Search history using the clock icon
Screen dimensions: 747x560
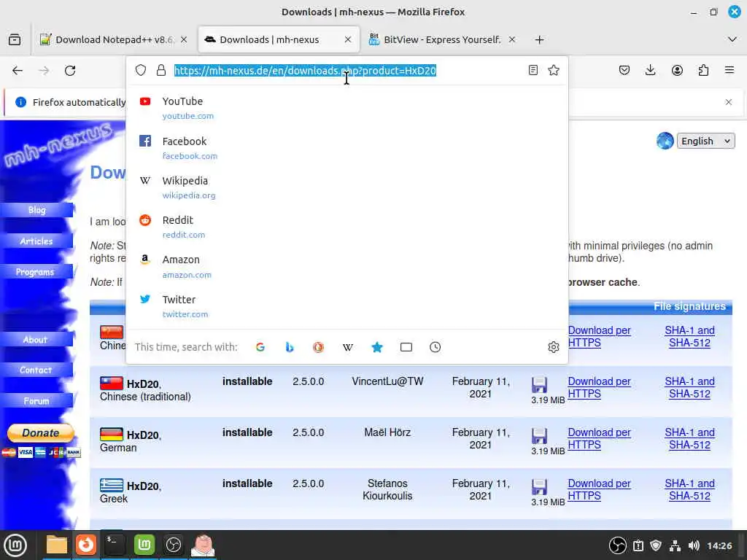click(x=435, y=347)
